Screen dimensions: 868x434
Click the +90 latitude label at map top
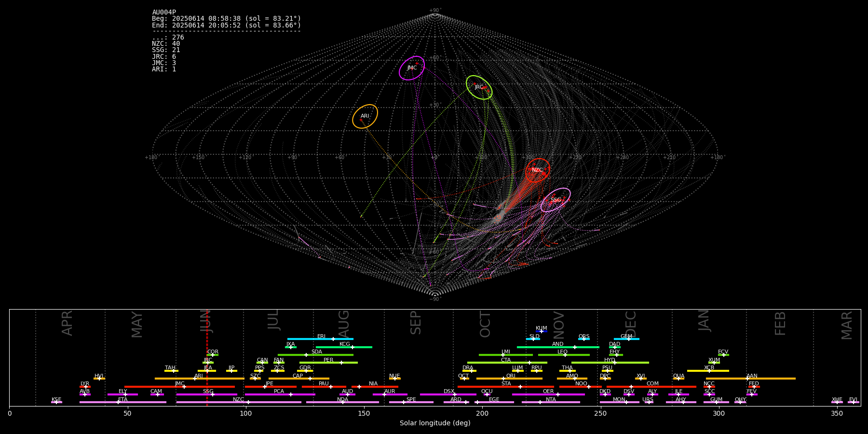point(434,11)
